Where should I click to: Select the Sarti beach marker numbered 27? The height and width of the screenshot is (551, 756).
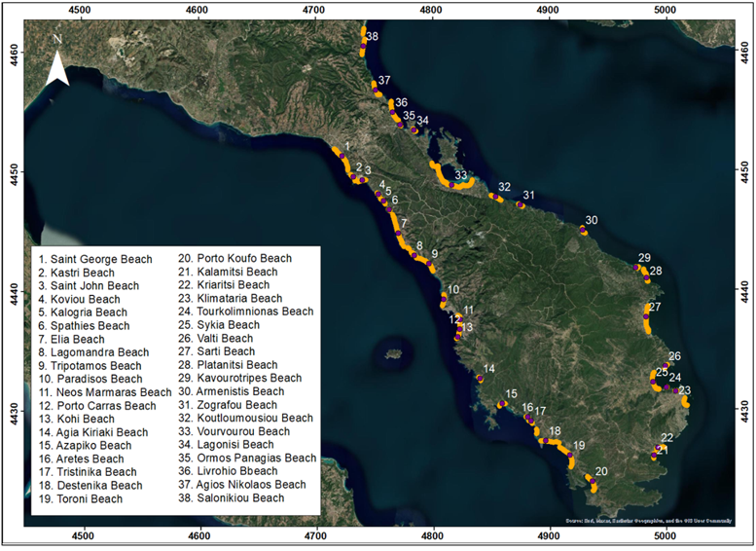click(x=646, y=316)
